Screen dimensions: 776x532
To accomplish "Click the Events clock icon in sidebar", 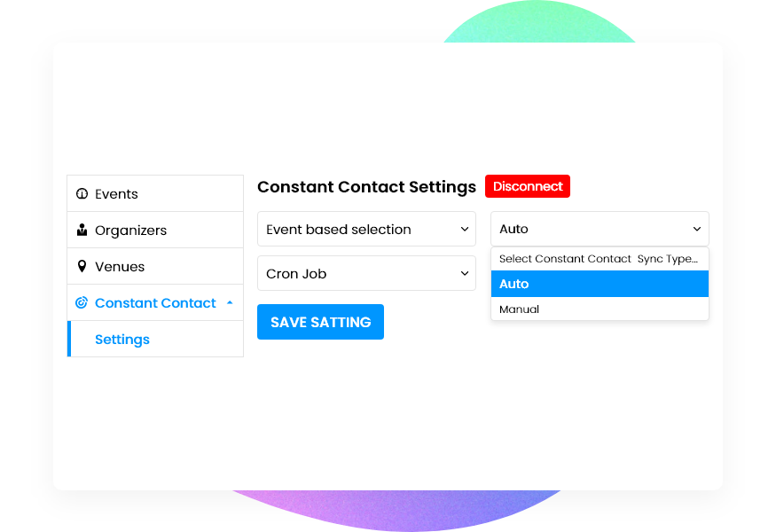I will pos(82,193).
